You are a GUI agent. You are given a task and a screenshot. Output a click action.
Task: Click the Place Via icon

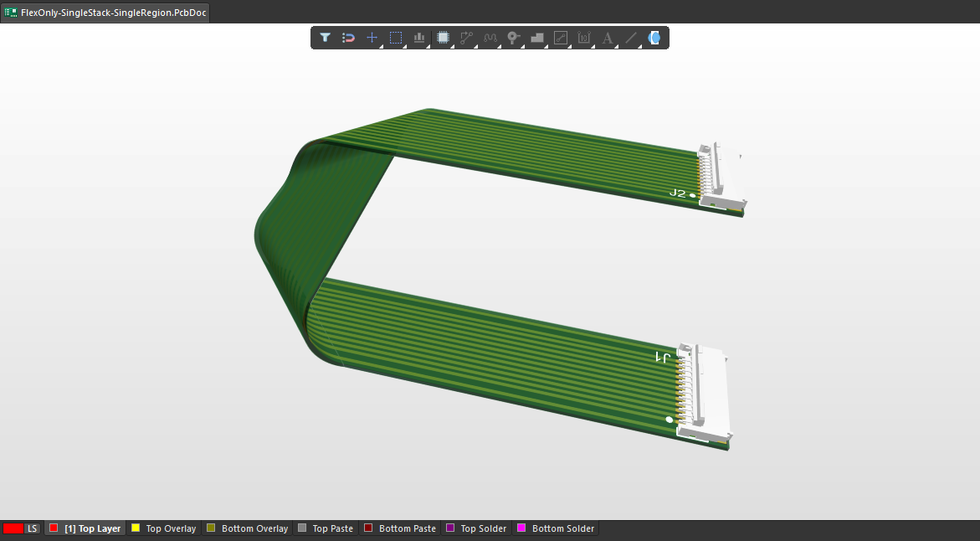coord(514,38)
